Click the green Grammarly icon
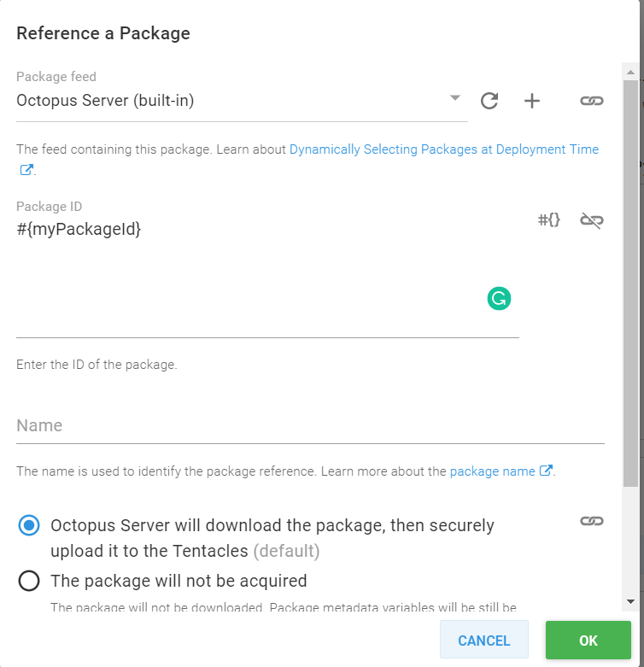The width and height of the screenshot is (644, 667). 499,298
